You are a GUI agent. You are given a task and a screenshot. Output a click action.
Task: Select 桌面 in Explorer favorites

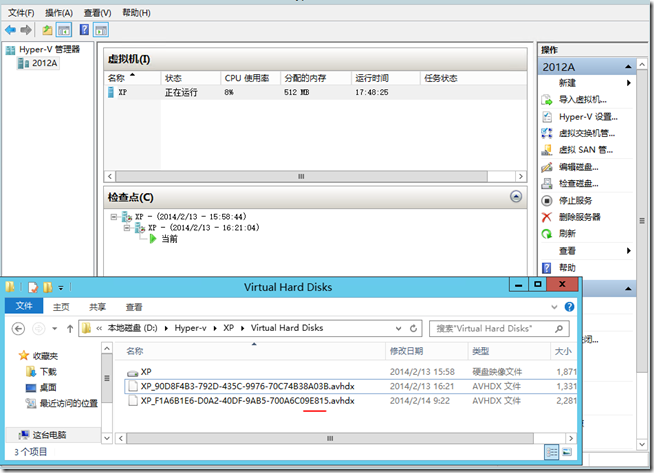[x=48, y=387]
